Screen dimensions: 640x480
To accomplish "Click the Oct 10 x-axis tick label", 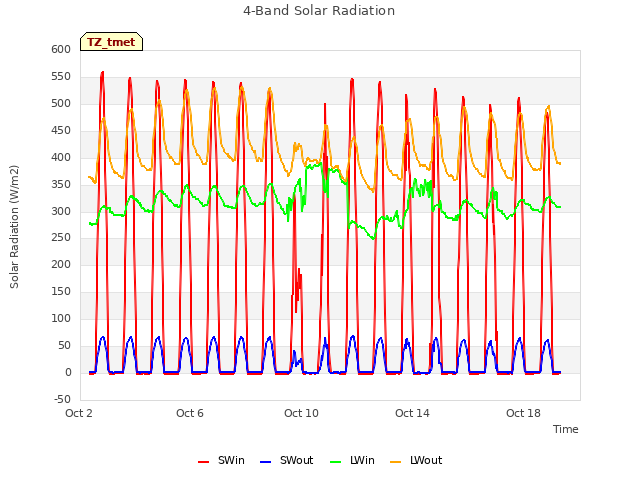I will (301, 413).
